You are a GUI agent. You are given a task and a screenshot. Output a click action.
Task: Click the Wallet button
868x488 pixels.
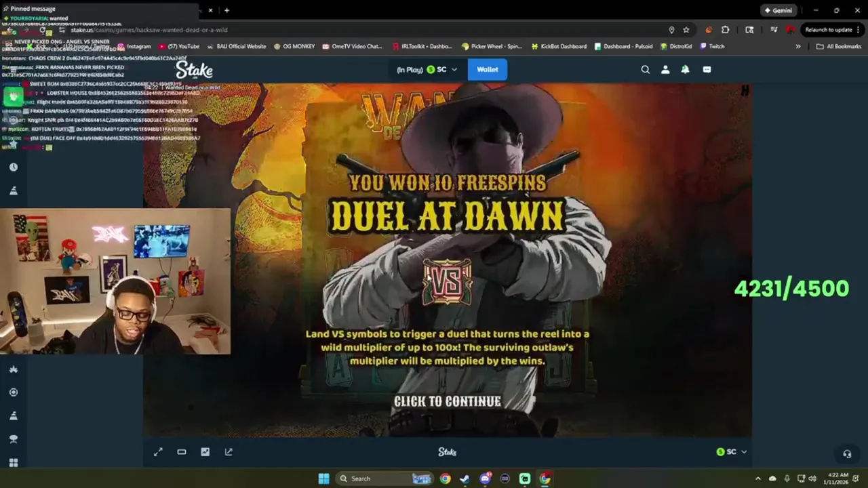pos(487,69)
